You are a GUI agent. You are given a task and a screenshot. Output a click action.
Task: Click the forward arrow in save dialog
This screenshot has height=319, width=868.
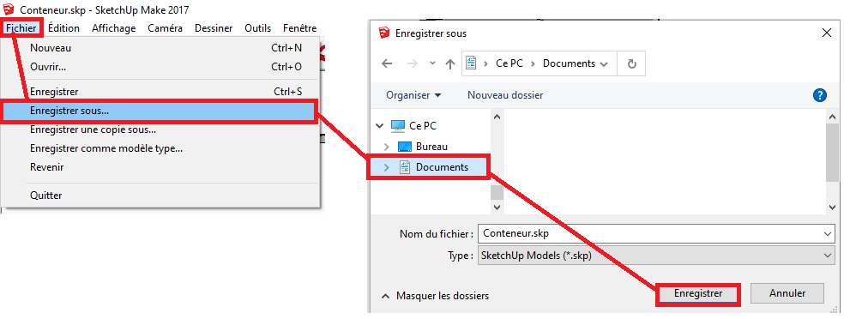coord(412,63)
